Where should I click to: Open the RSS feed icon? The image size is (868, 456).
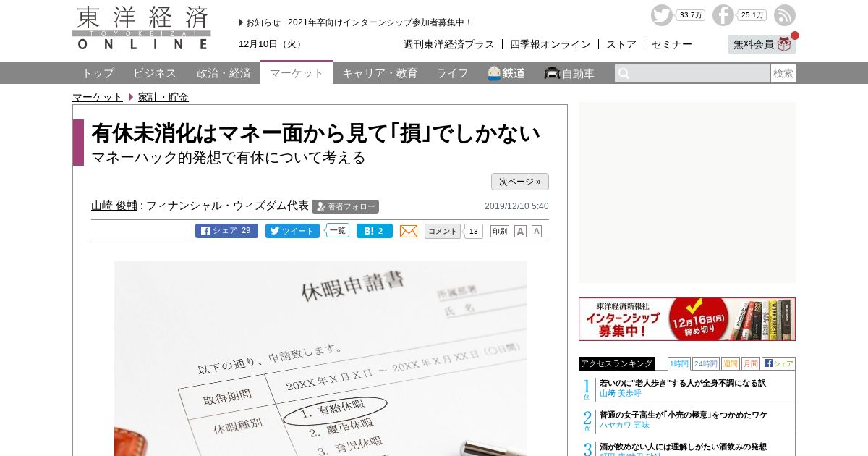click(784, 15)
